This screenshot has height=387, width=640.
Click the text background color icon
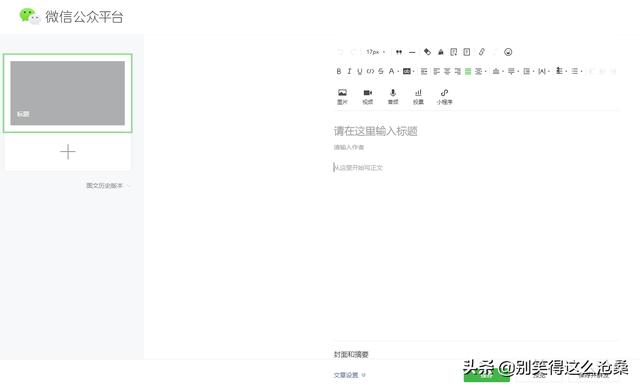click(x=407, y=71)
